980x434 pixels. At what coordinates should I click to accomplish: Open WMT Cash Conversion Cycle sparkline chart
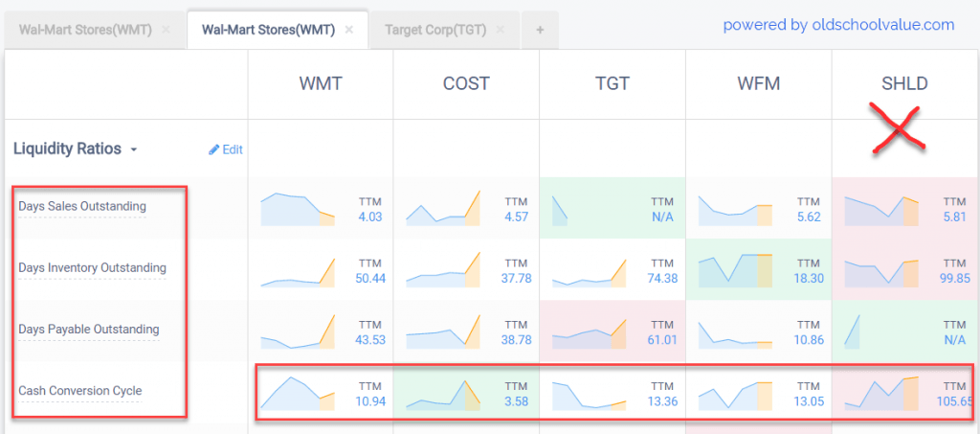coord(298,393)
